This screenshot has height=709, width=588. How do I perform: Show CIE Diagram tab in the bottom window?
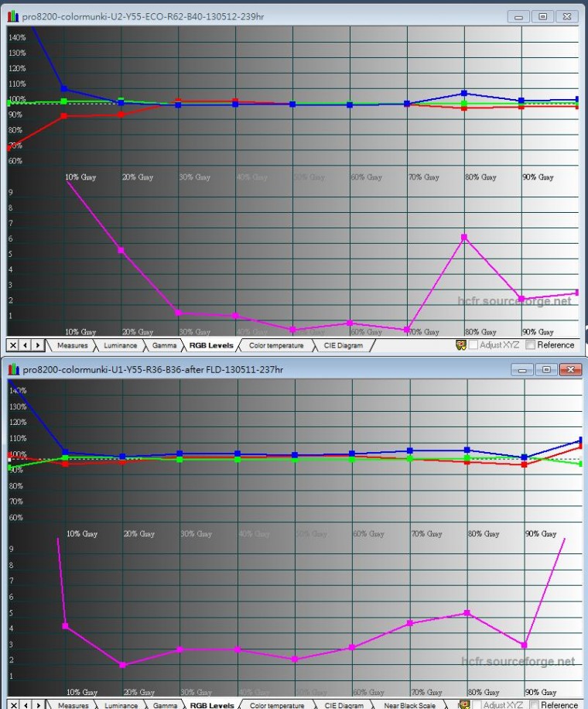coord(344,705)
